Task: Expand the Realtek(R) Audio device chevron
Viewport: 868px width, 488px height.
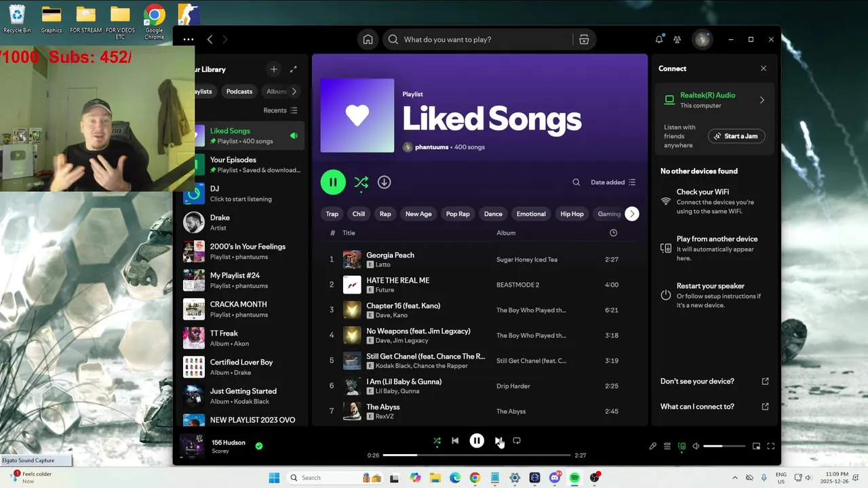Action: tap(762, 100)
